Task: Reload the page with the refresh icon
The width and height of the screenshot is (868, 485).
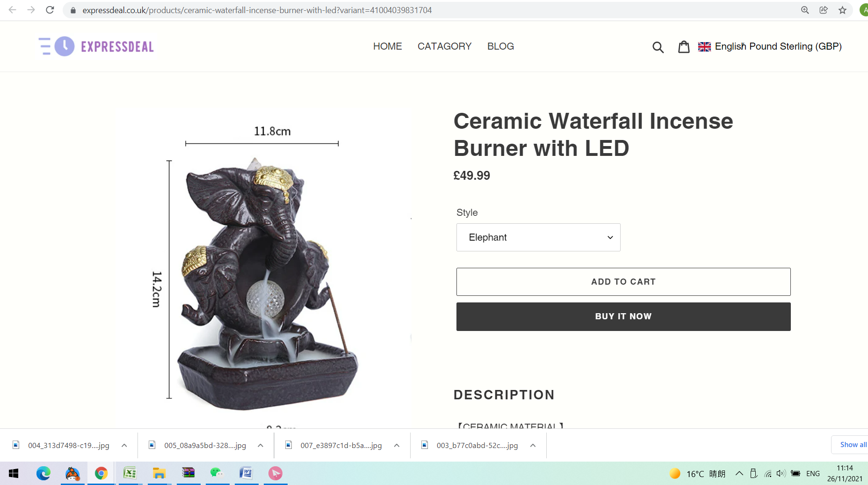Action: click(50, 10)
